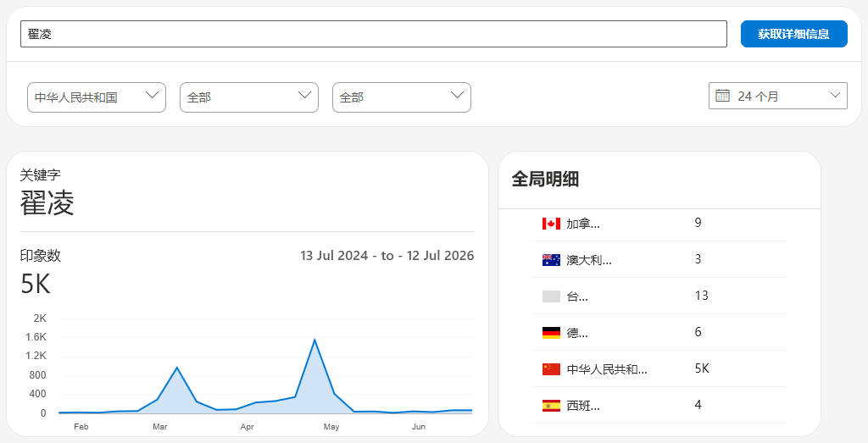Click the calendar icon beside 24 个月
868x443 pixels.
click(x=722, y=96)
